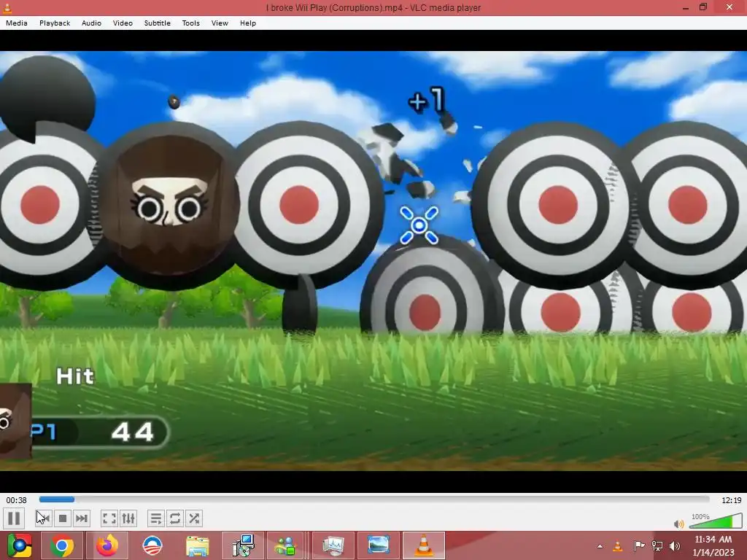Open the Tools menu

coord(190,23)
